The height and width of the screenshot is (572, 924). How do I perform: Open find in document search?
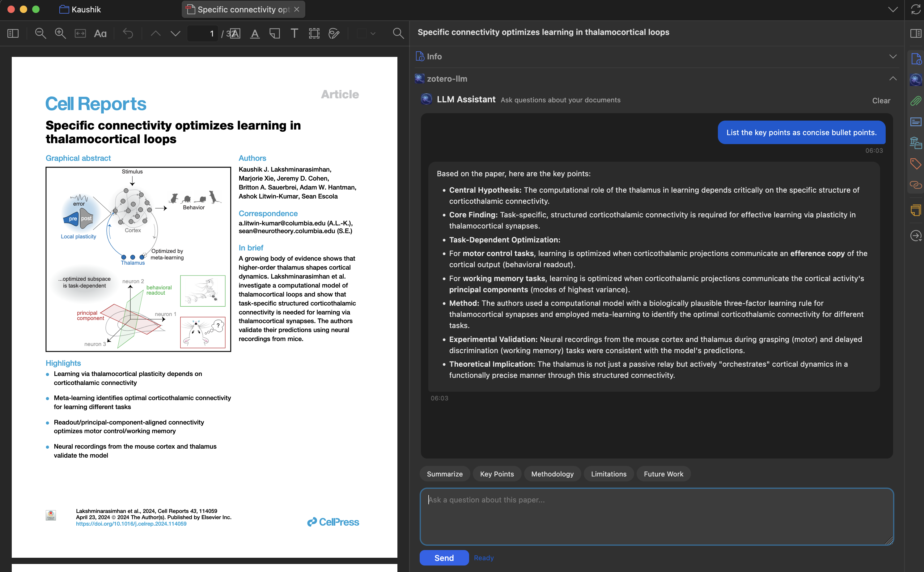[398, 34]
